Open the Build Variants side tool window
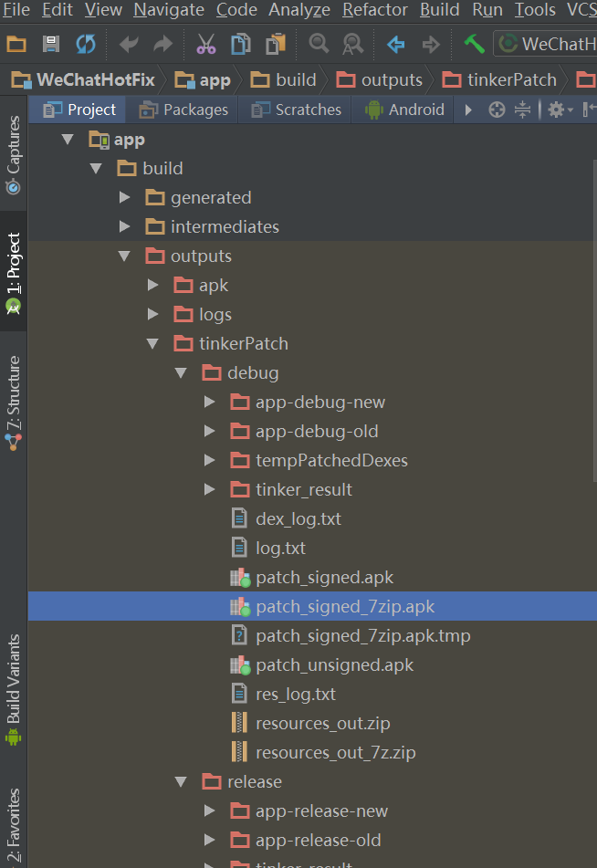This screenshot has height=868, width=597. [14, 688]
